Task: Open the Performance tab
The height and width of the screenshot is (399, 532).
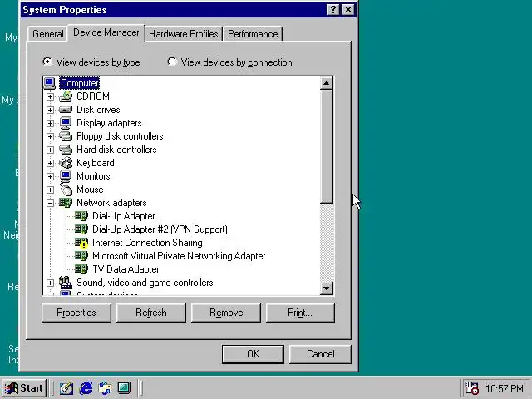Action: 253,34
